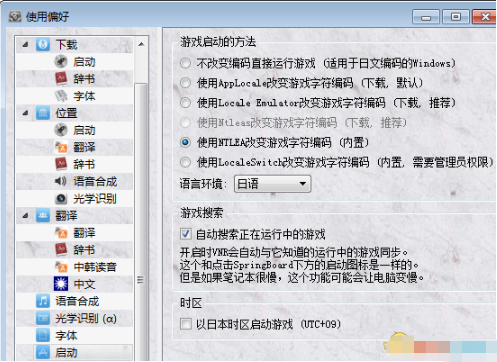
Task: Select 使用NTLEA (内置) radio option
Action: click(x=185, y=143)
